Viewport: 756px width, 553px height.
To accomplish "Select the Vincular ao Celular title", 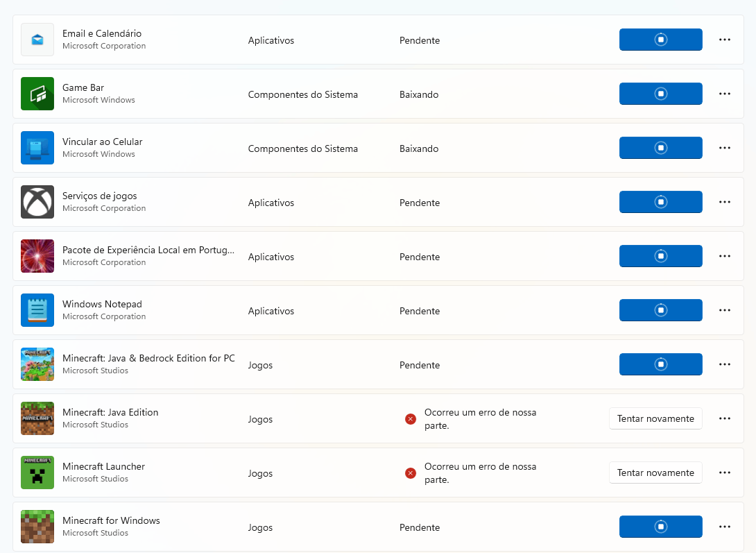I will [x=102, y=142].
